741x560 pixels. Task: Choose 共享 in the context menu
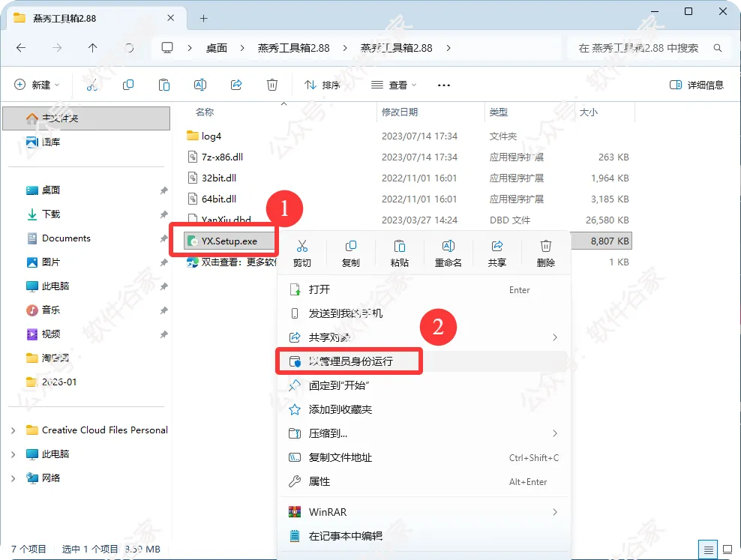click(497, 253)
